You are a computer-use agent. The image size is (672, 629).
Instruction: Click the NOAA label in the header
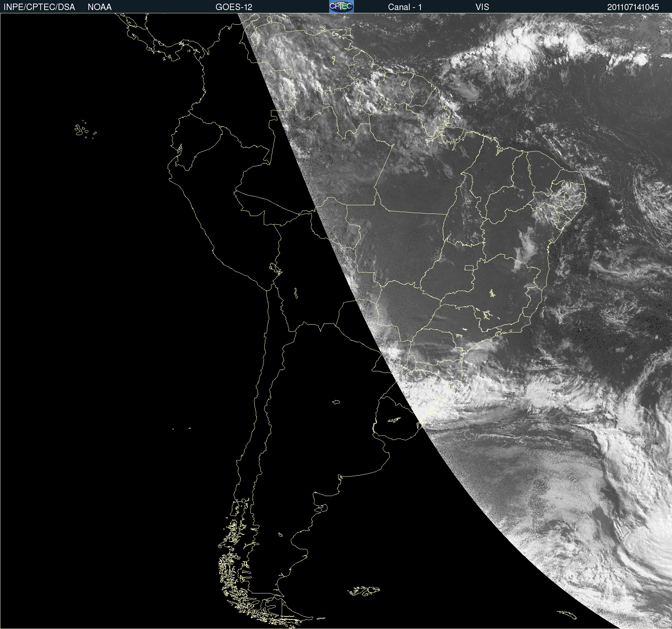pyautogui.click(x=100, y=7)
